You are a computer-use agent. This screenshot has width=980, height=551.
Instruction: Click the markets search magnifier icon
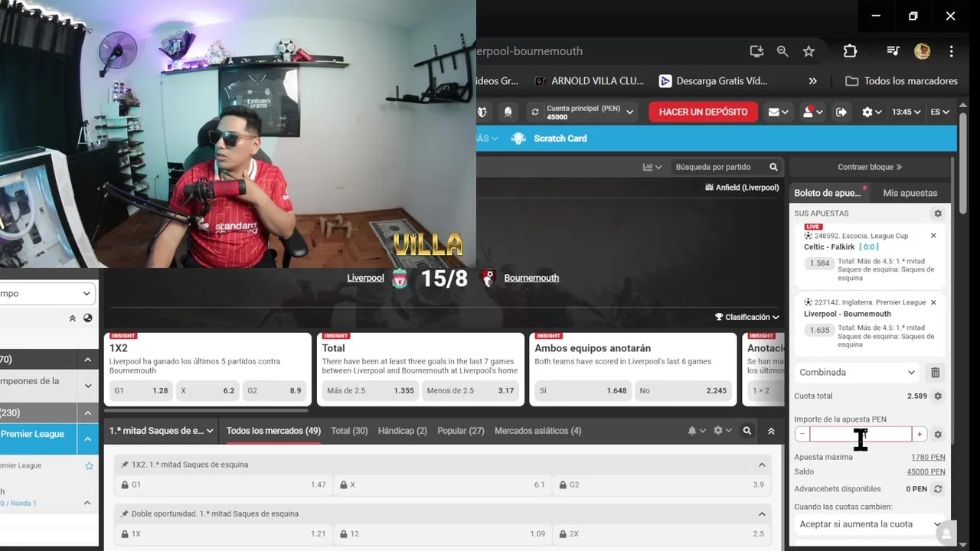pos(747,431)
